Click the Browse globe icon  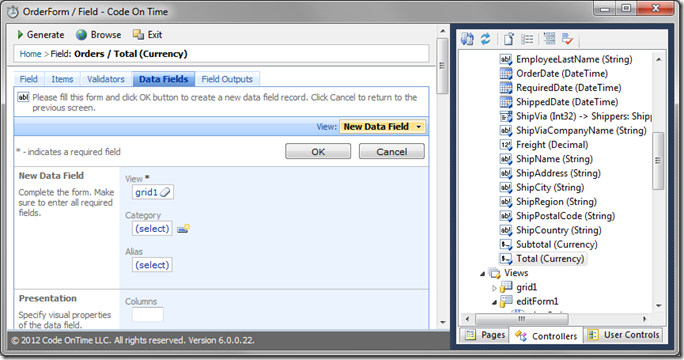(82, 34)
